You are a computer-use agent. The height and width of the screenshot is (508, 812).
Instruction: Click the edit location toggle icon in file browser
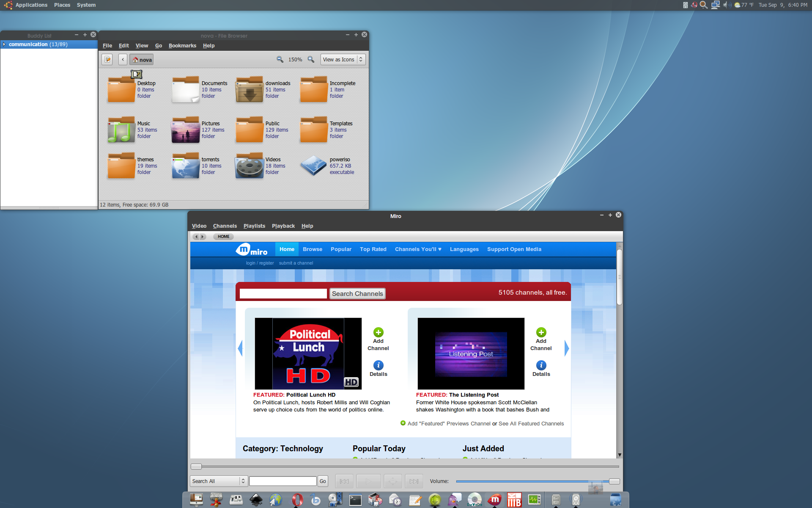point(107,60)
